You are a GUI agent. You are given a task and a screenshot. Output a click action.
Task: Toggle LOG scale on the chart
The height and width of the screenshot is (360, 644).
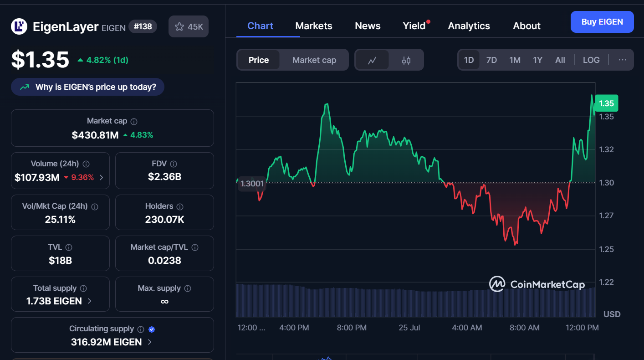coord(591,60)
